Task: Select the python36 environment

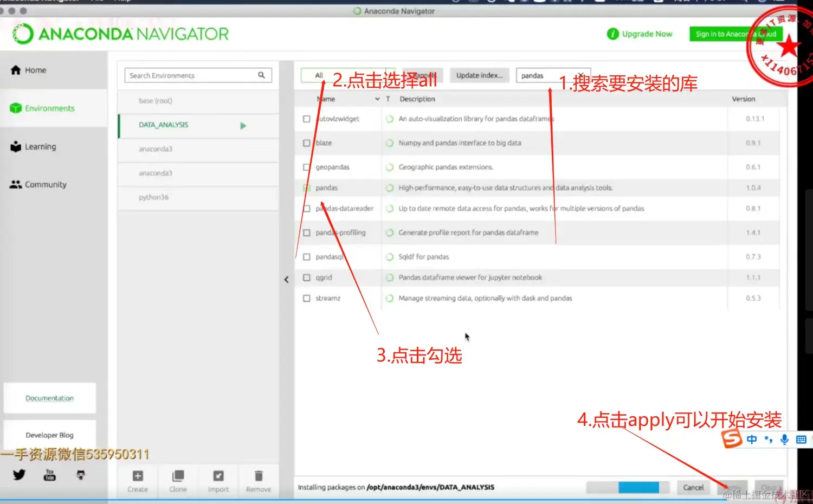Action: click(198, 198)
